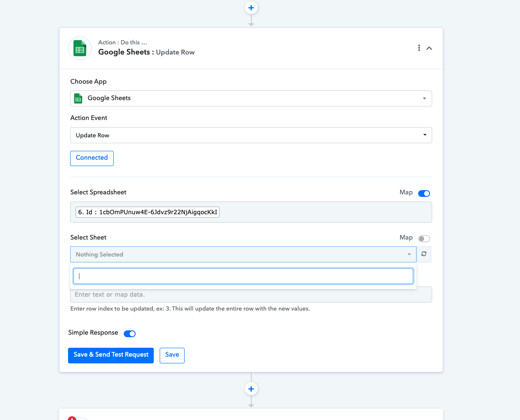The width and height of the screenshot is (520, 420).
Task: Click the row index field with Enter text placeholder
Action: point(251,295)
